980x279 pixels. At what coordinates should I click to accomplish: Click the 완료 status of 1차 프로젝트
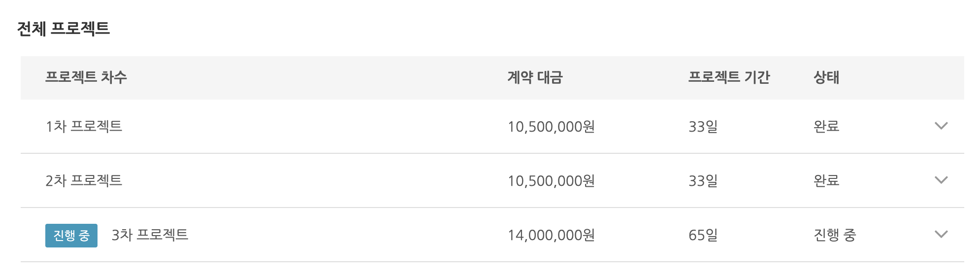(826, 127)
